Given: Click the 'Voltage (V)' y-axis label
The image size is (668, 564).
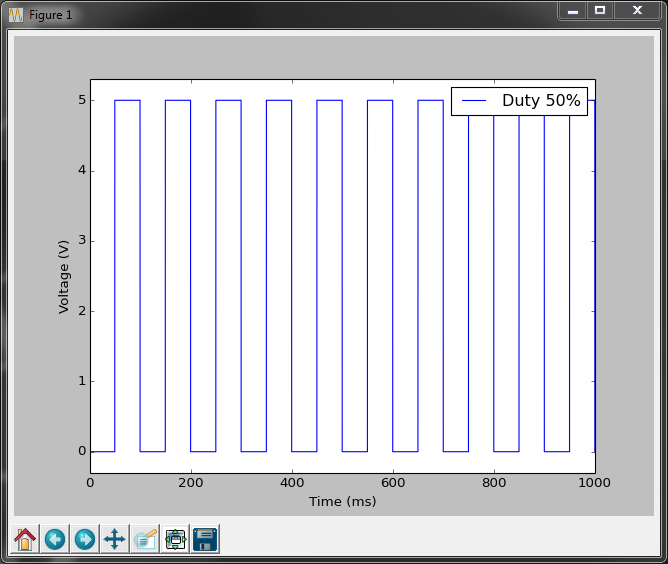Looking at the screenshot, I should [64, 276].
